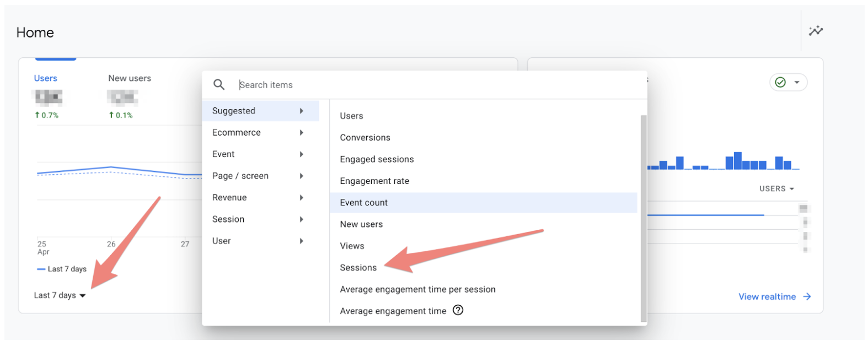Choose the Event count metric

point(364,203)
